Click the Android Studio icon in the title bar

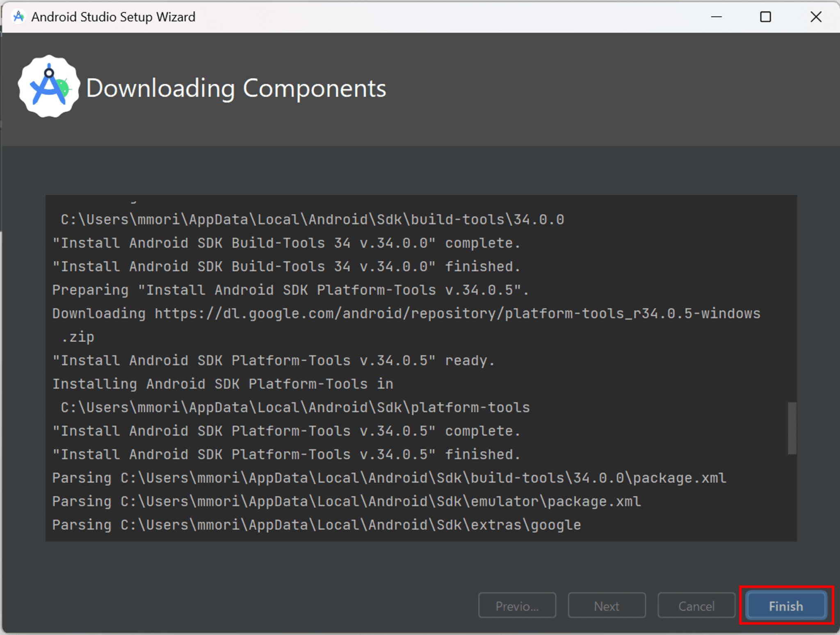(x=18, y=17)
